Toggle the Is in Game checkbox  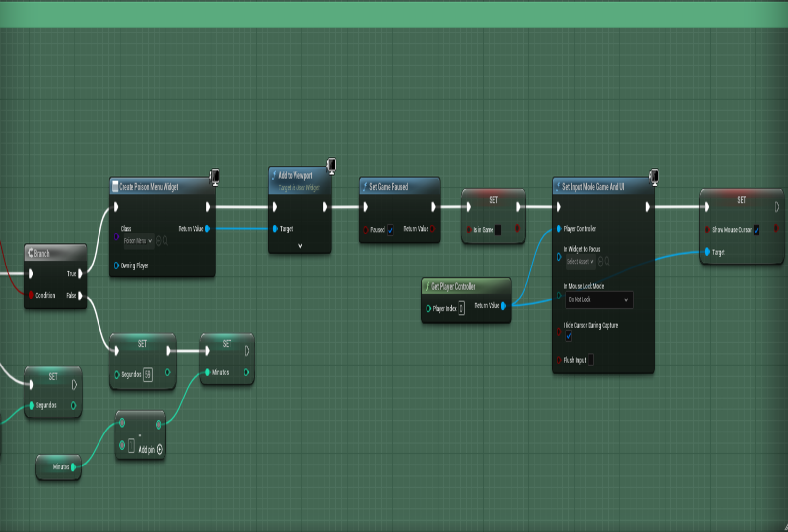tap(498, 230)
